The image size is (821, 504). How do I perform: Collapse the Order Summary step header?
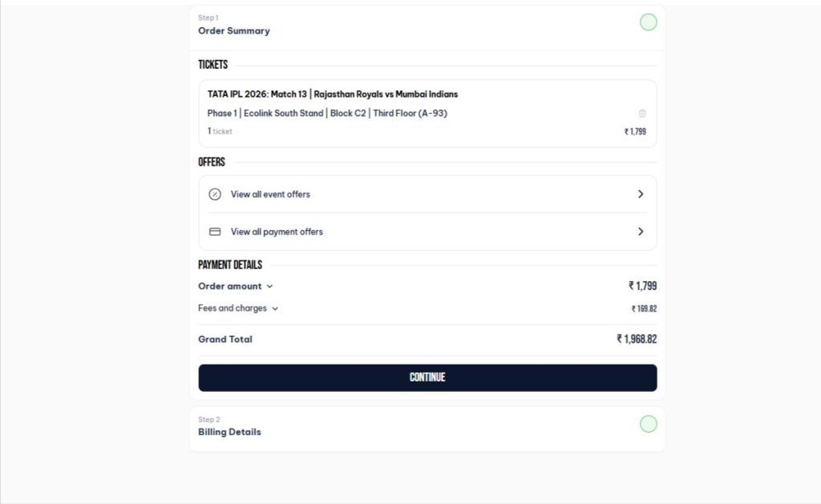pos(234,30)
